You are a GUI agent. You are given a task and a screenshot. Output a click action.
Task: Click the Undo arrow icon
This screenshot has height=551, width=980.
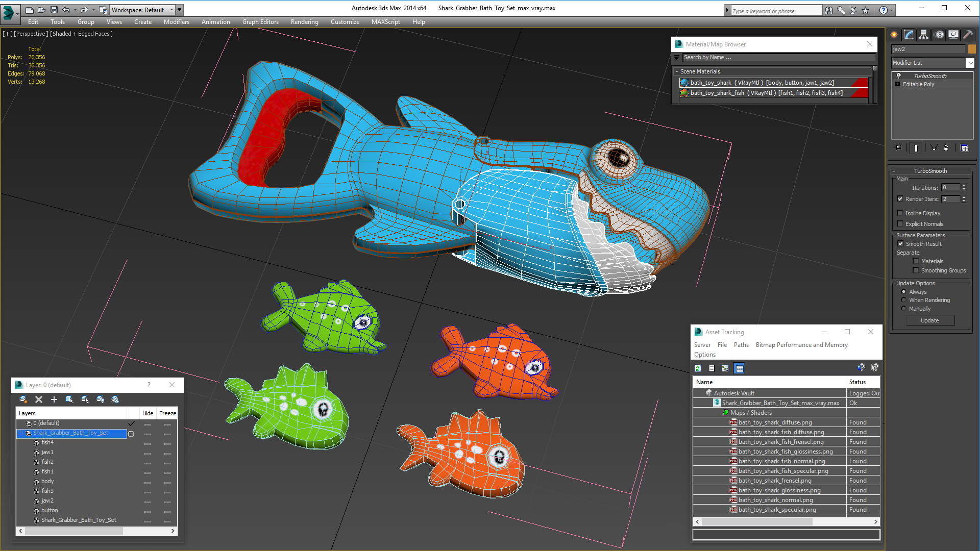click(x=66, y=10)
